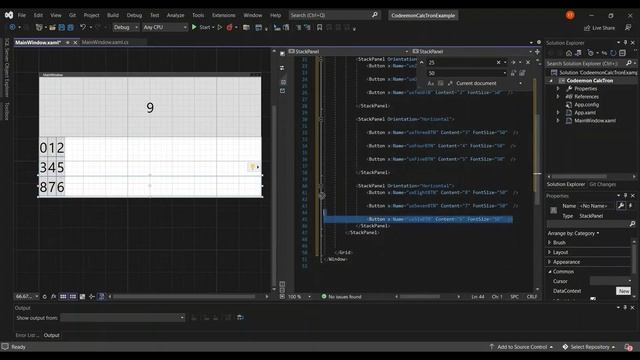640x360 pixels.
Task: Expand the Properties node in Solution Explorer
Action: pos(558,89)
